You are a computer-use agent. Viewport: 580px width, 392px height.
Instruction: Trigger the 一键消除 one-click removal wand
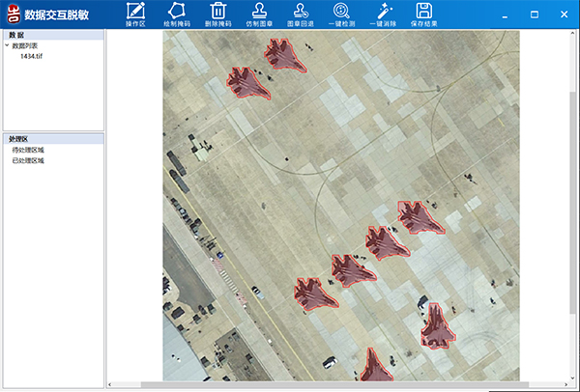384,14
